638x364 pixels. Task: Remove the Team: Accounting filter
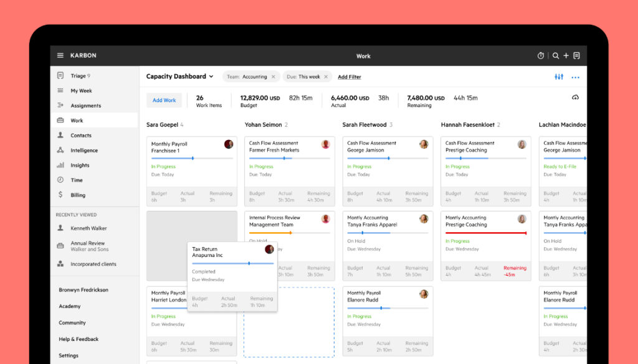[274, 77]
